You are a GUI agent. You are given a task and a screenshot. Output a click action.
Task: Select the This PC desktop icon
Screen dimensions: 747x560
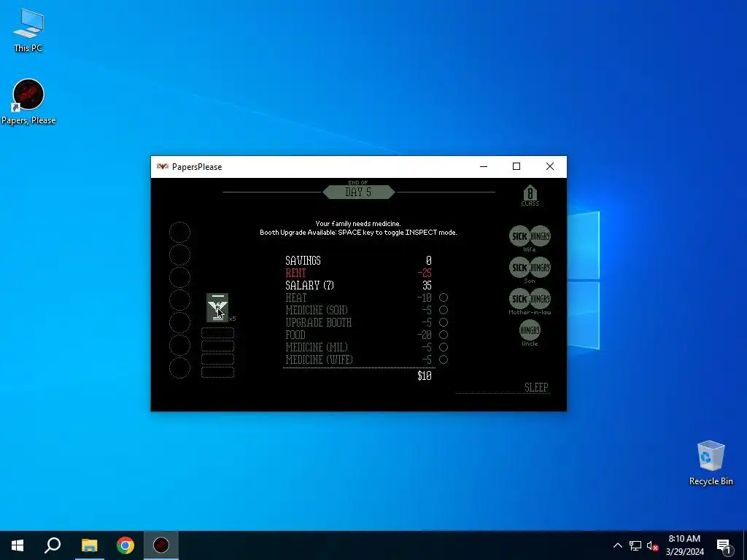tap(28, 31)
